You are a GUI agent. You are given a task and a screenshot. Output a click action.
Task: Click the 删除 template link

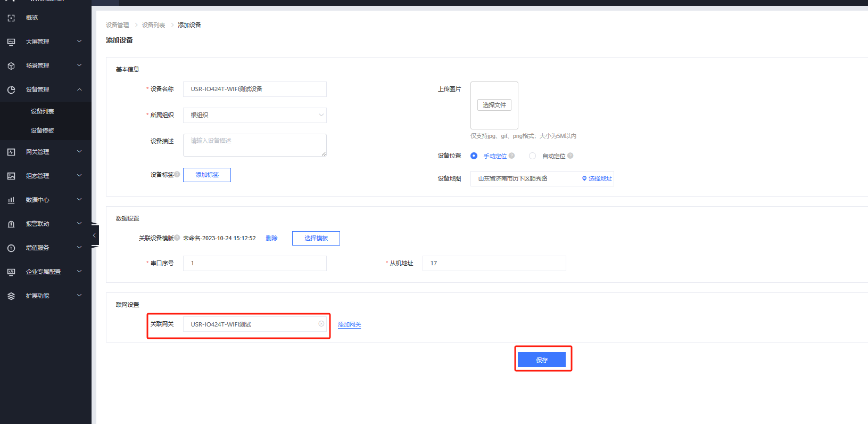pyautogui.click(x=271, y=238)
